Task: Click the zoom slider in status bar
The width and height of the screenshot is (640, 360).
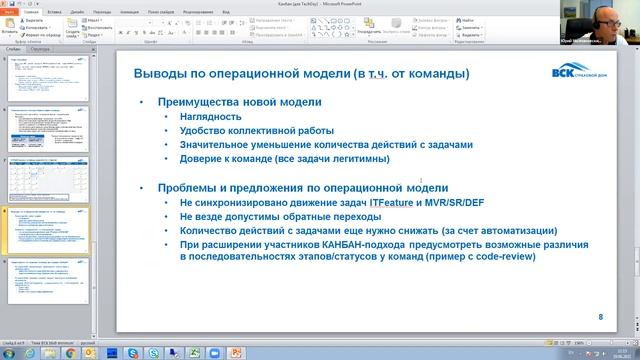Action: click(611, 343)
